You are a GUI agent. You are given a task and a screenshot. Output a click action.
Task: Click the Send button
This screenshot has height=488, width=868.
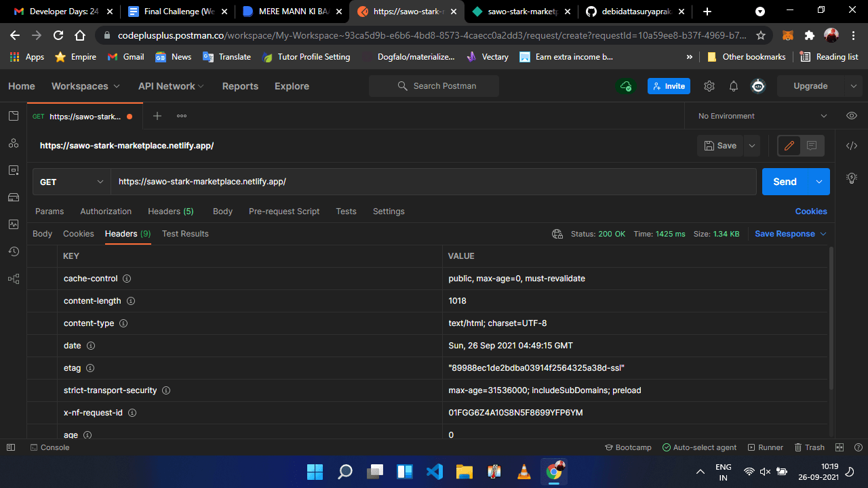pyautogui.click(x=785, y=182)
